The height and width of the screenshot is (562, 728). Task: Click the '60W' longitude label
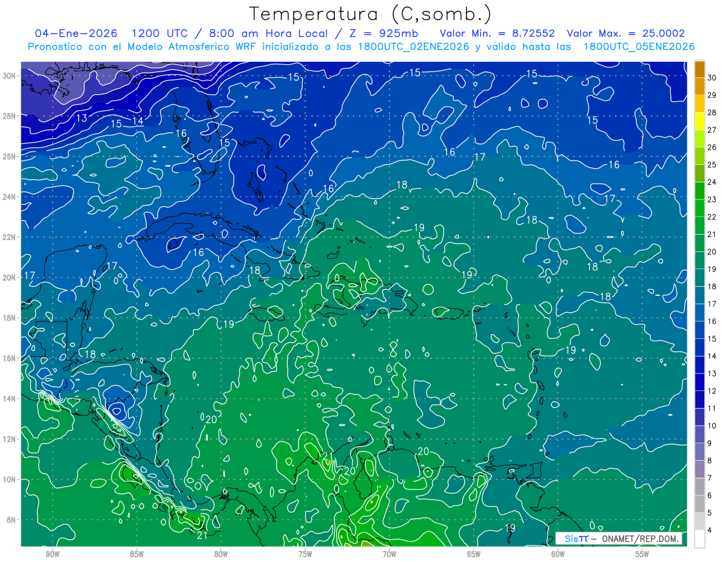[x=558, y=555]
